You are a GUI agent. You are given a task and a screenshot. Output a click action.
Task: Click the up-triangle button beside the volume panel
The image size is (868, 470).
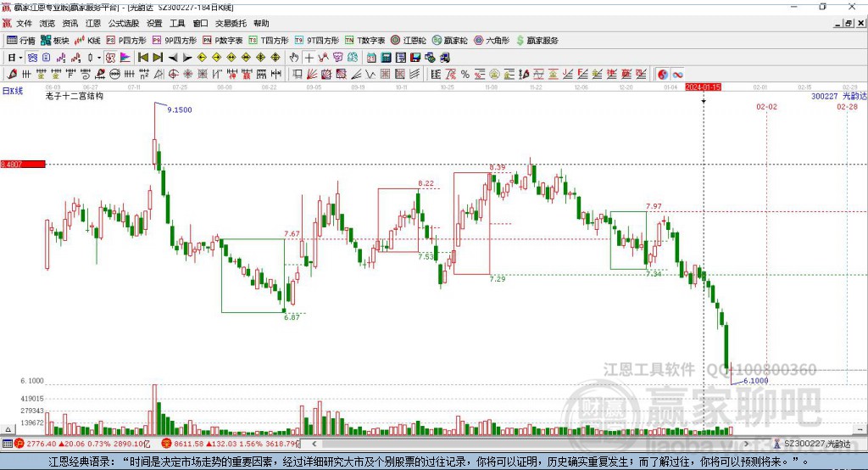click(8, 429)
